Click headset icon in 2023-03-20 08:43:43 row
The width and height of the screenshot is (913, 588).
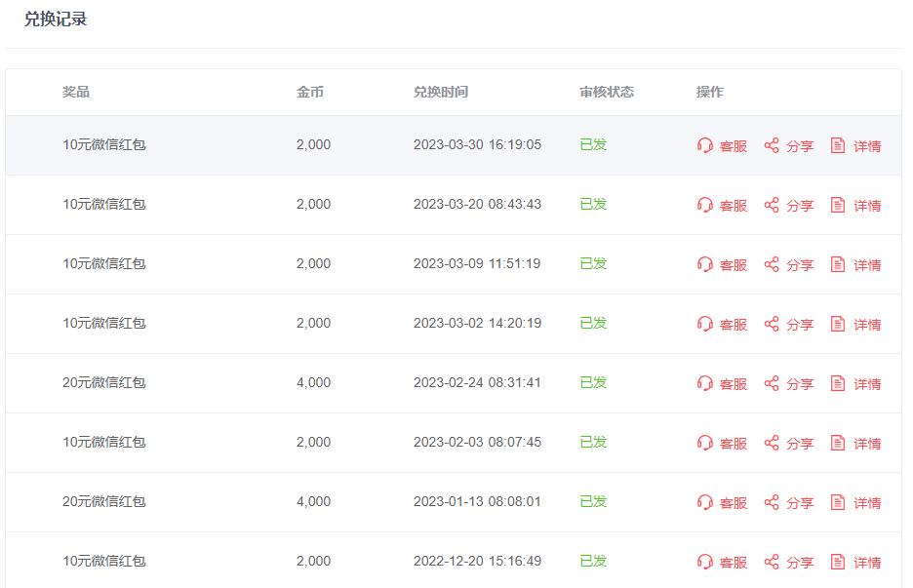[704, 205]
